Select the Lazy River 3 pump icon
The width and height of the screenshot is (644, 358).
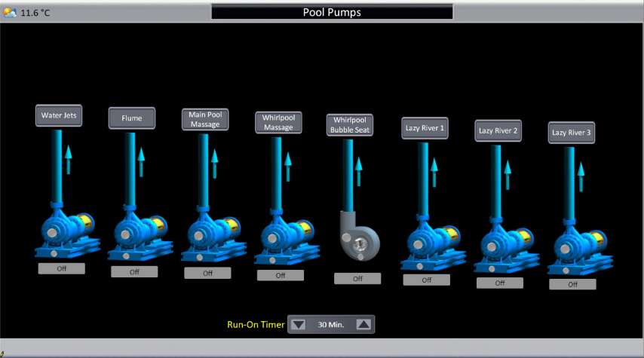(x=578, y=244)
